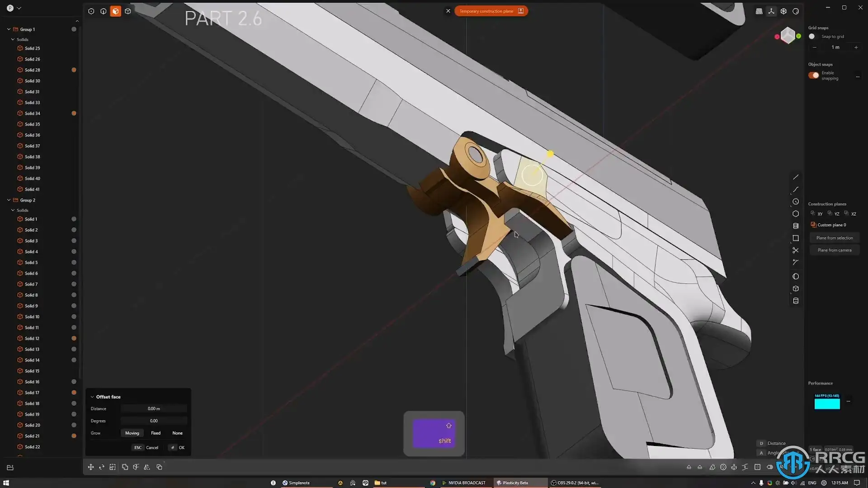The width and height of the screenshot is (868, 488).
Task: Toggle the viewport grid icon
Action: pyautogui.click(x=759, y=11)
